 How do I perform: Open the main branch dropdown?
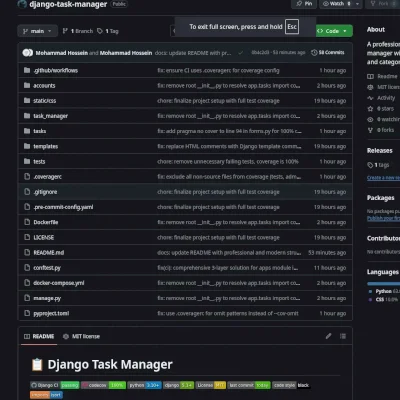(37, 31)
